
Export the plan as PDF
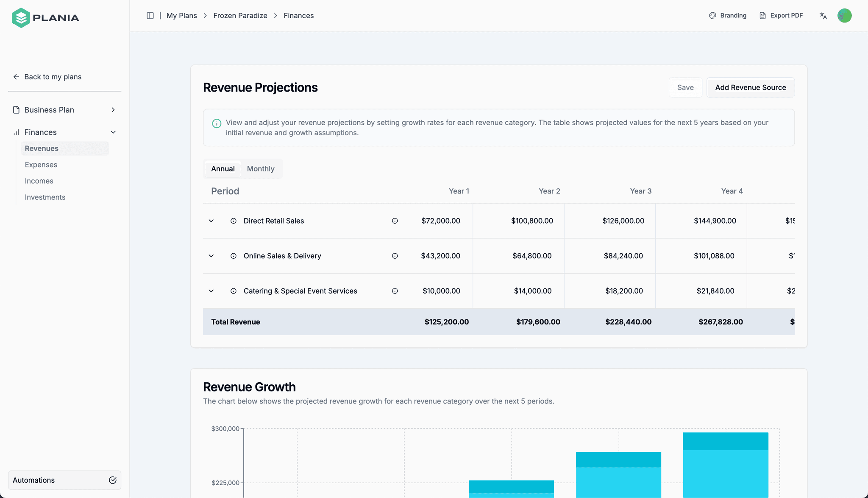781,15
